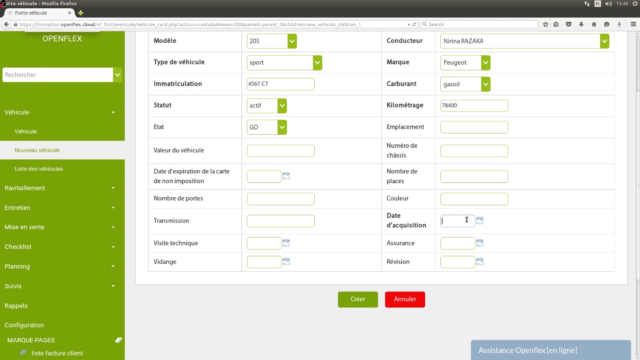Open calendar for carte de non imposition expiration
The height and width of the screenshot is (360, 640).
pos(286,176)
